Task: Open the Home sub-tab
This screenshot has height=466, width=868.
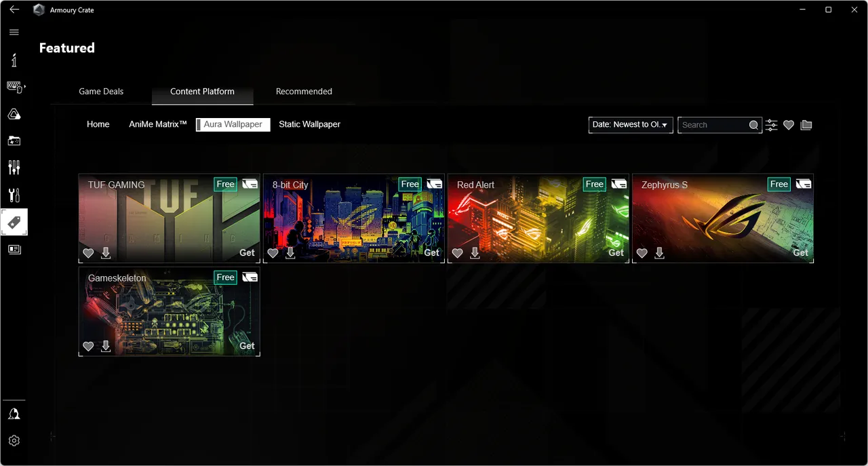Action: tap(98, 125)
